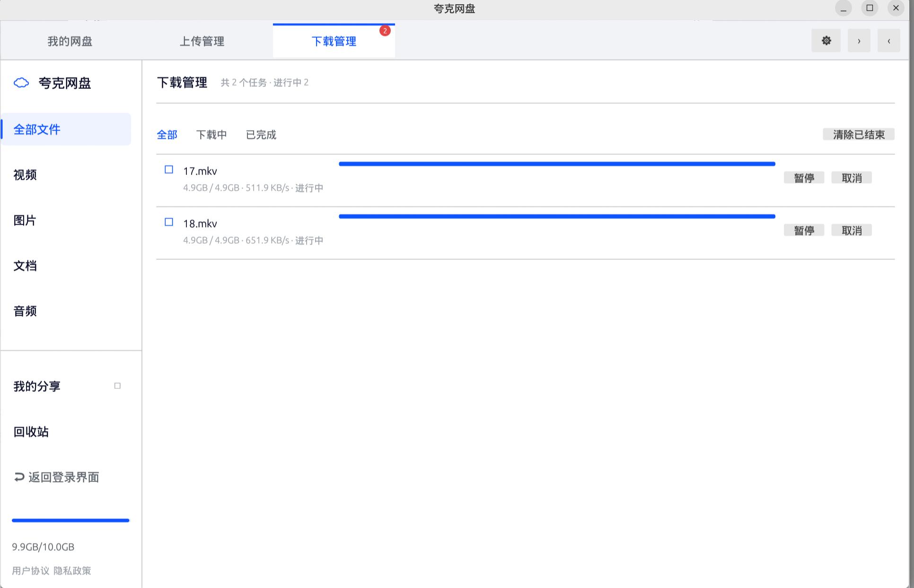Switch to the 上传管理 tab
Image resolution: width=914 pixels, height=588 pixels.
click(202, 41)
